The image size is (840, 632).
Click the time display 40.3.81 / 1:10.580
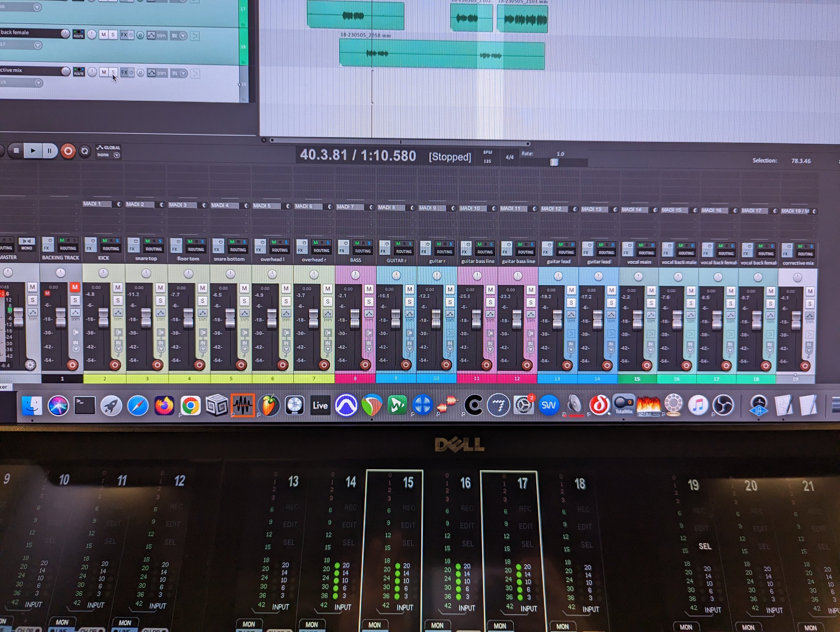point(358,155)
